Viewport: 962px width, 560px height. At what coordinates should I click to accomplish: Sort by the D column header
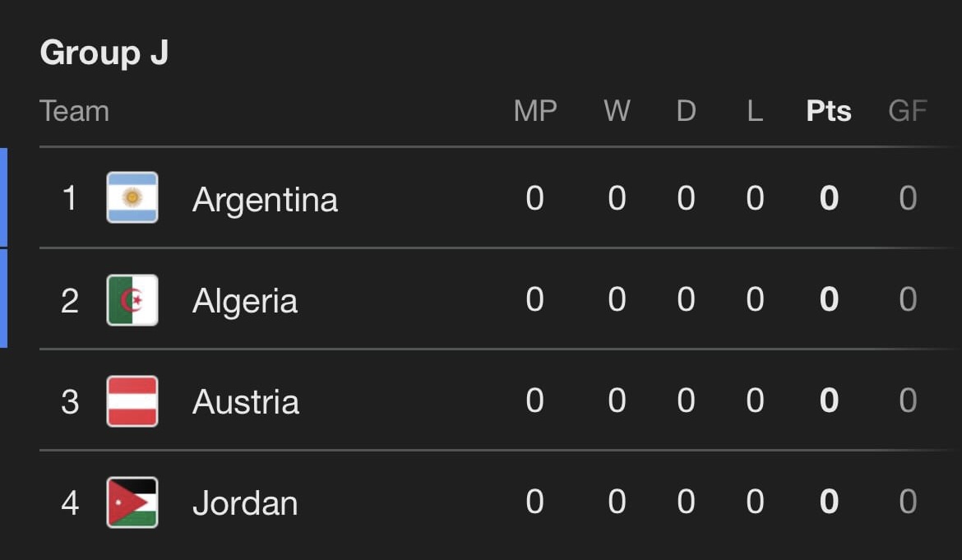(686, 111)
